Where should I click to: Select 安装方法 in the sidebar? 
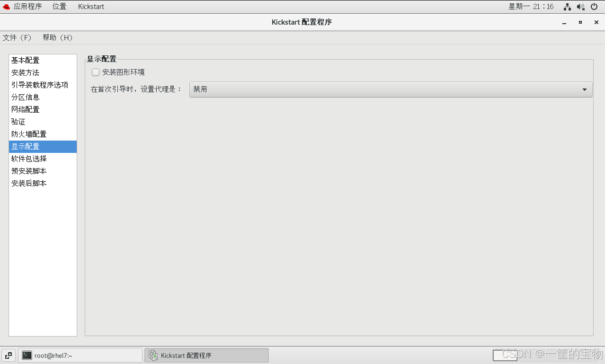43,73
